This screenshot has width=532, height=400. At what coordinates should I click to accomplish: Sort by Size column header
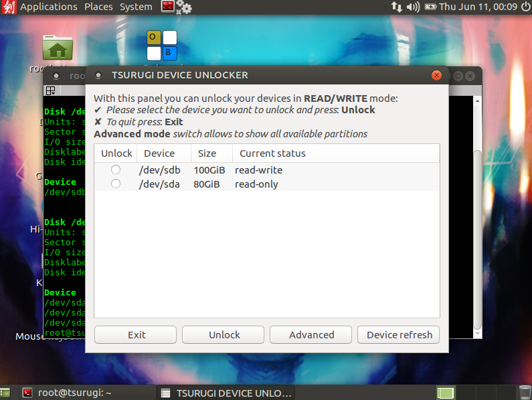click(x=211, y=153)
